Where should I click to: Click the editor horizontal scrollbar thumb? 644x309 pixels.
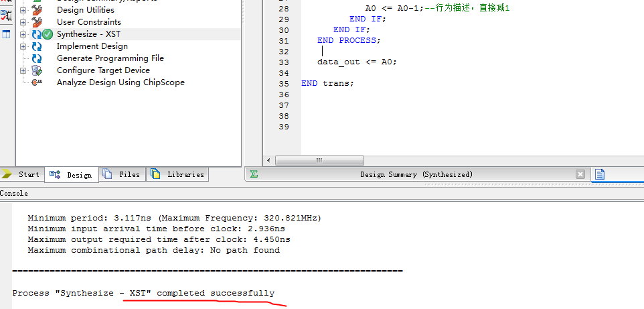319,160
